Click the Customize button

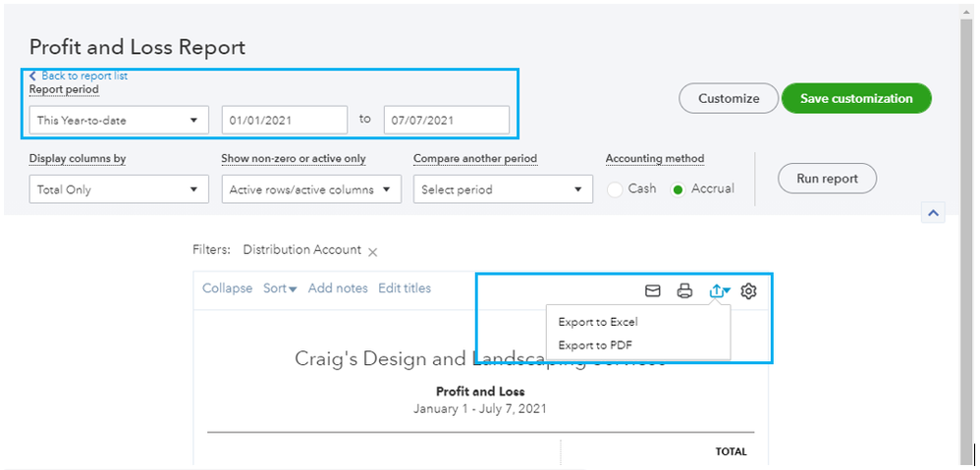729,98
